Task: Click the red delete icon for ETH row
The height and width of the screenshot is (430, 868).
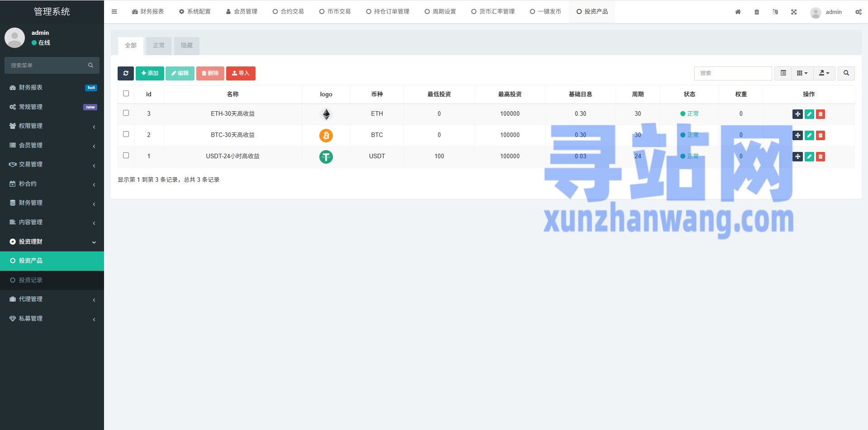Action: click(821, 114)
